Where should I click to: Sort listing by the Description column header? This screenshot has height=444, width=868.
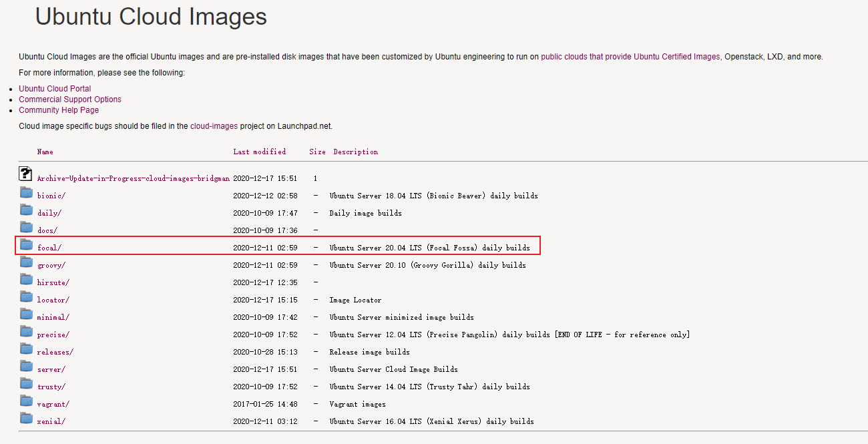pos(356,152)
